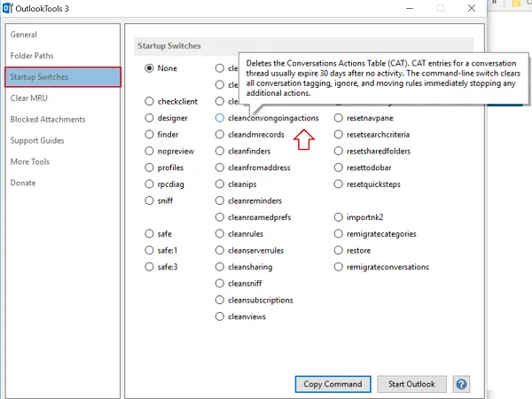Image resolution: width=532 pixels, height=399 pixels.
Task: Select the safe:3 radio button
Action: tap(149, 267)
